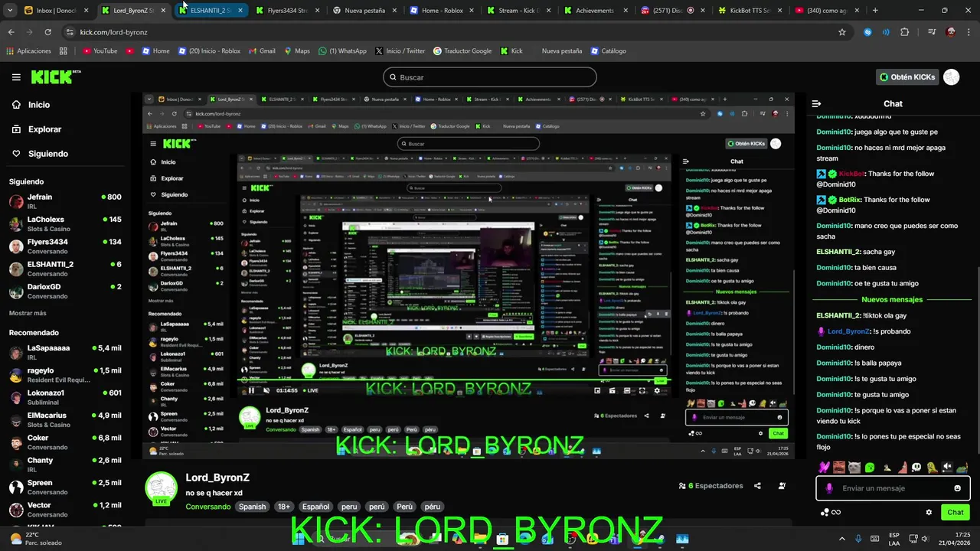This screenshot has height=551, width=980.
Task: Insert the green Kick blob emote
Action: click(869, 468)
